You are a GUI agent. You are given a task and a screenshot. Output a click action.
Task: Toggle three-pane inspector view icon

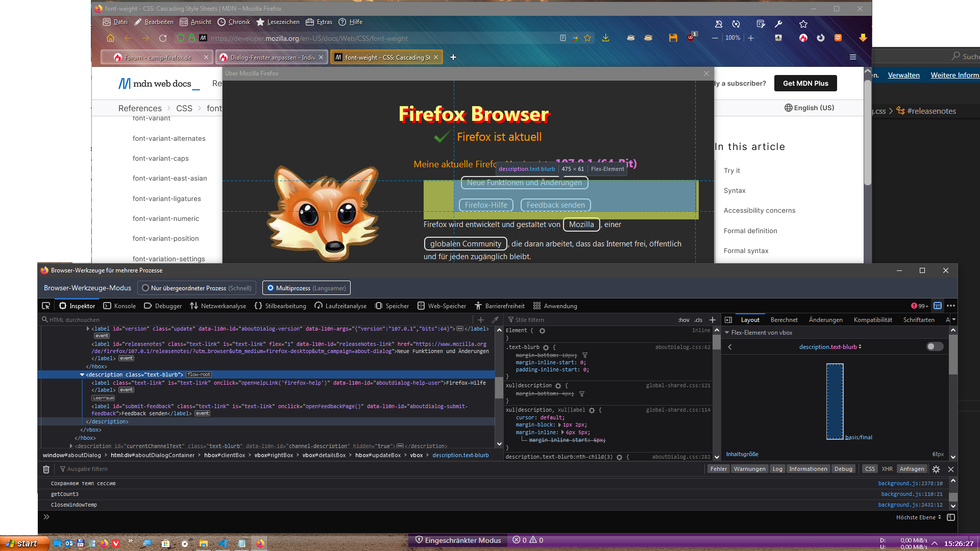tap(728, 320)
